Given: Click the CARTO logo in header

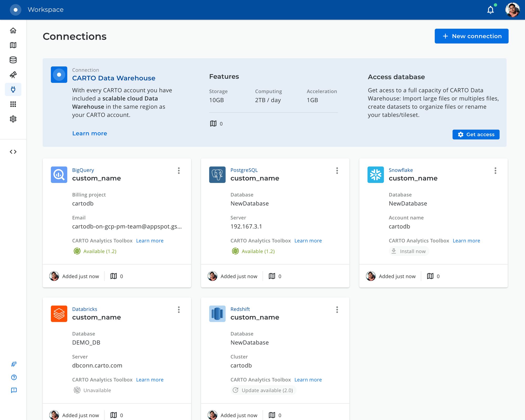Looking at the screenshot, I should point(15,10).
